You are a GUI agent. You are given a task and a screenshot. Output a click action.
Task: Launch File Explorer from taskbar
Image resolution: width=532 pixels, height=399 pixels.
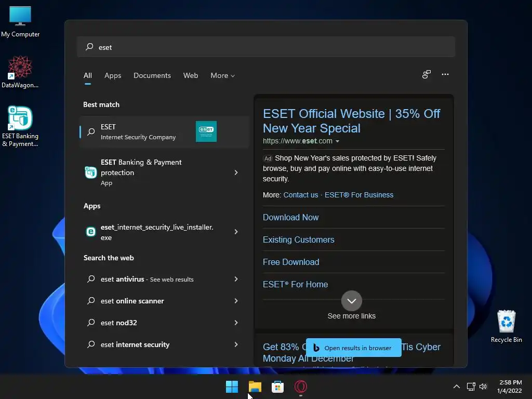point(255,387)
